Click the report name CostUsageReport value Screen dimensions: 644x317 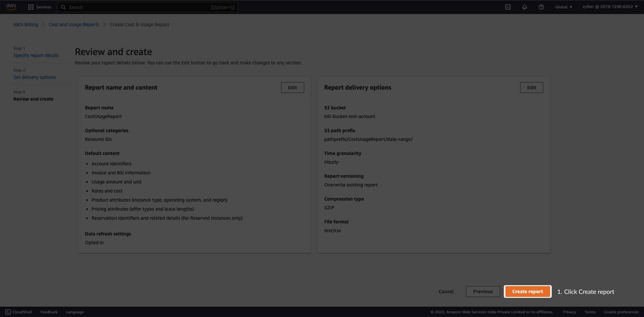[x=103, y=116]
